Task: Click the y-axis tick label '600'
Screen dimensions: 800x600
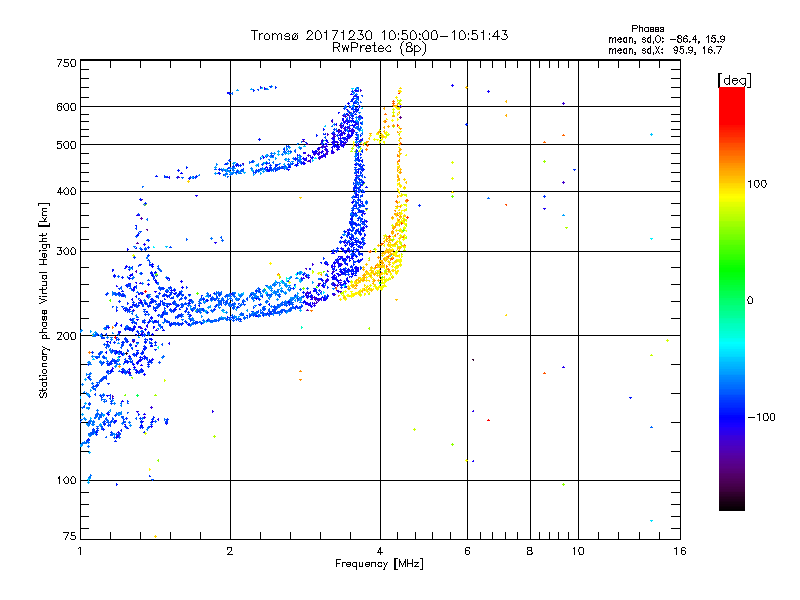Action: pos(66,107)
